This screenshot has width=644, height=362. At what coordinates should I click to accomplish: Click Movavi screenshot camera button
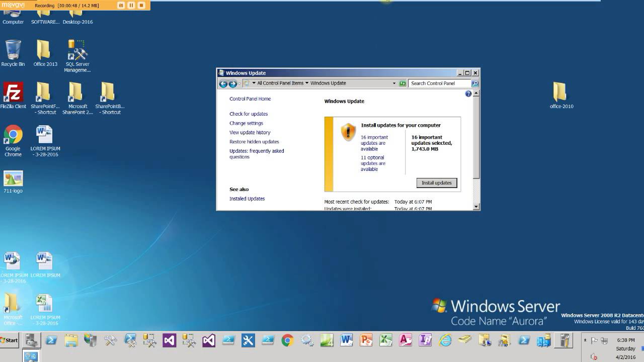(x=121, y=6)
